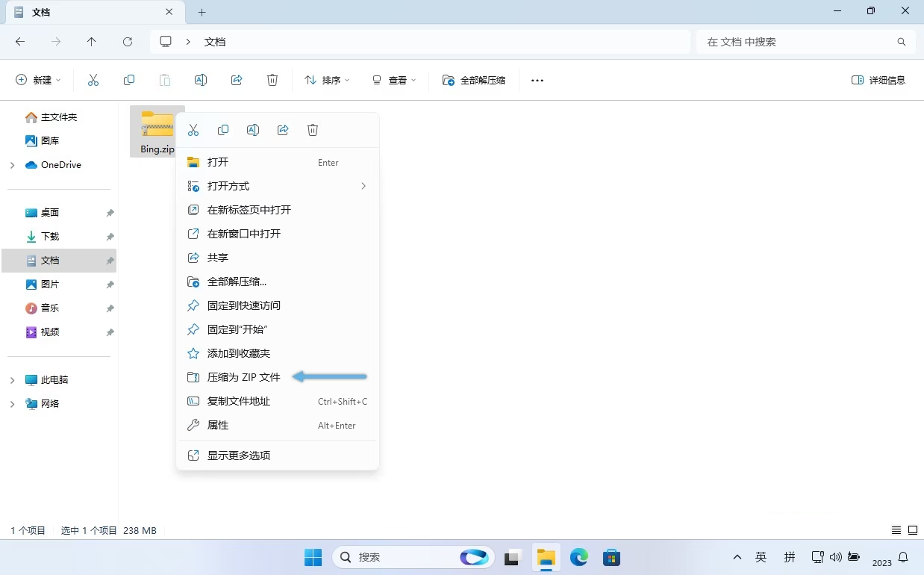Click the share icon in context menu
The height and width of the screenshot is (575, 924).
pyautogui.click(x=283, y=130)
